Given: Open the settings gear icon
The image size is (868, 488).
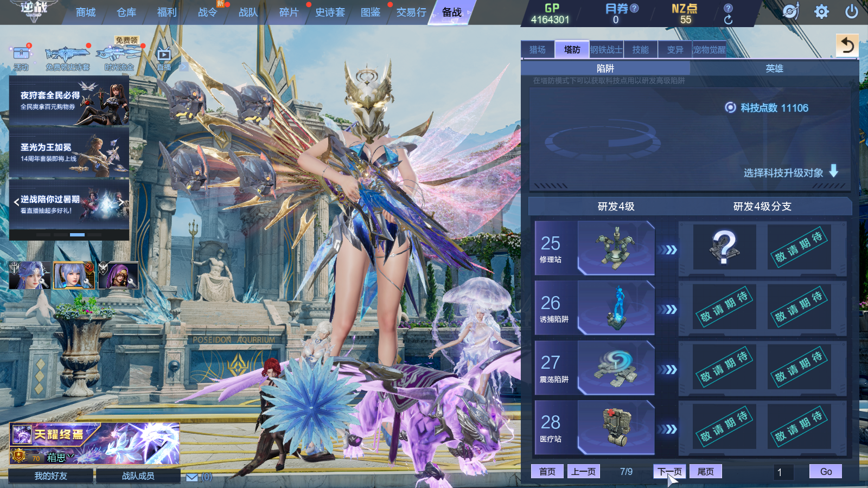Looking at the screenshot, I should tap(821, 11).
